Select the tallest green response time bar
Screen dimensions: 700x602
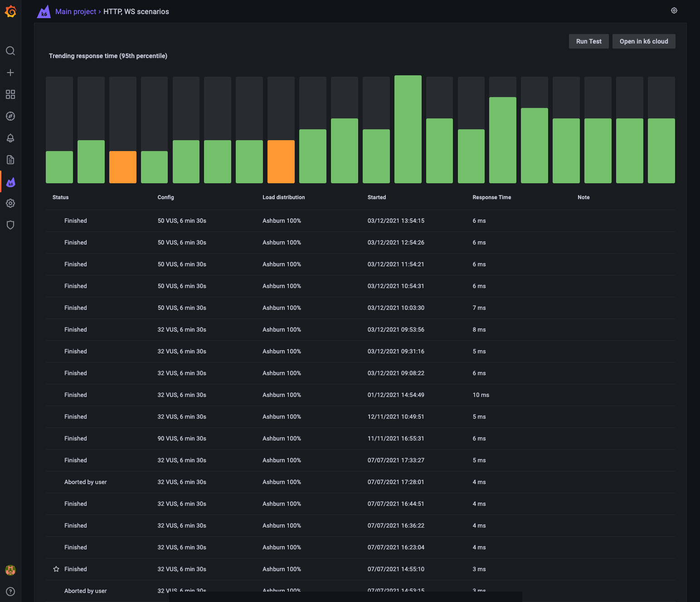pyautogui.click(x=408, y=129)
